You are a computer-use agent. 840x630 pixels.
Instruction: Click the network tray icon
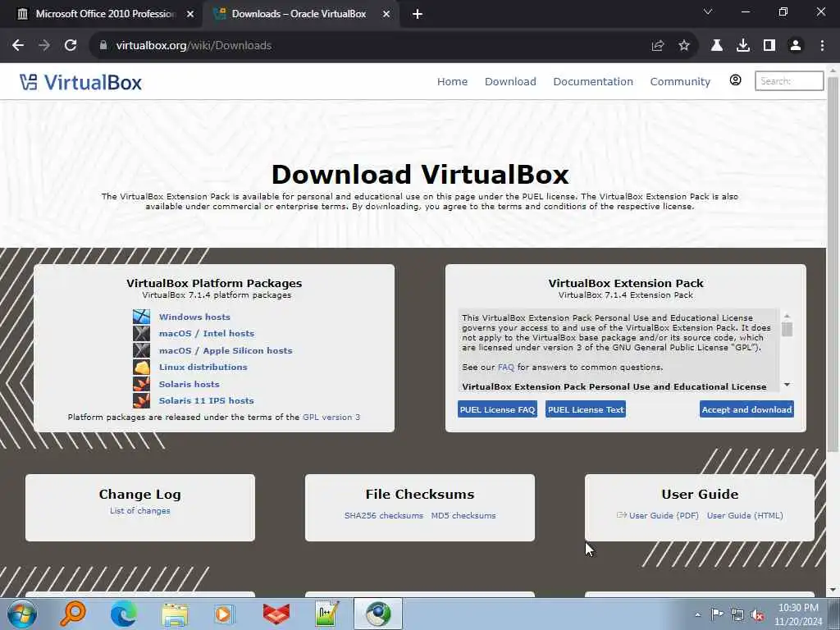click(737, 615)
